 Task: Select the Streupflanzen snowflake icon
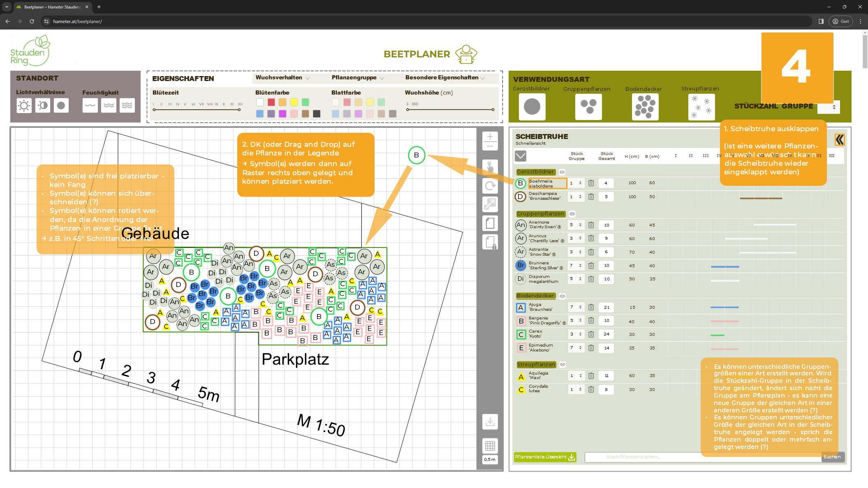coord(701,107)
